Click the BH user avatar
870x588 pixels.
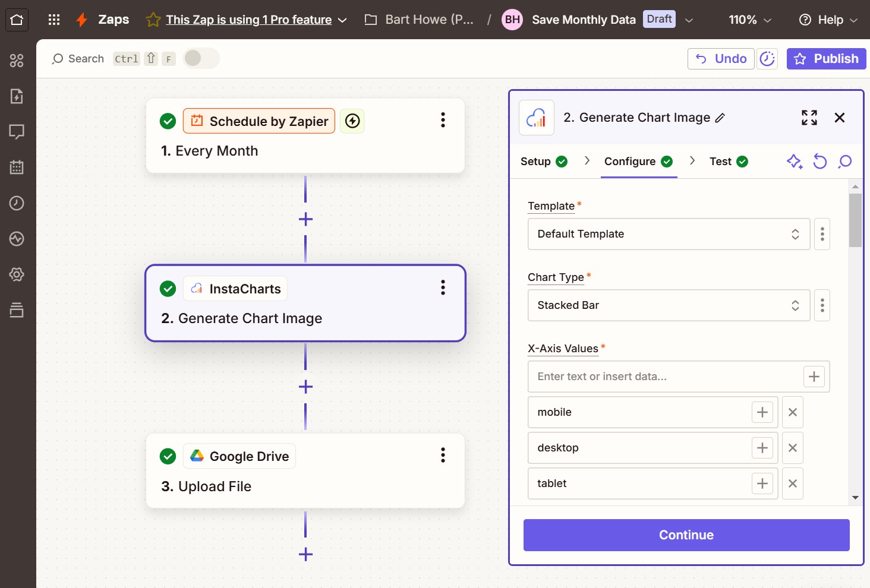click(x=512, y=20)
